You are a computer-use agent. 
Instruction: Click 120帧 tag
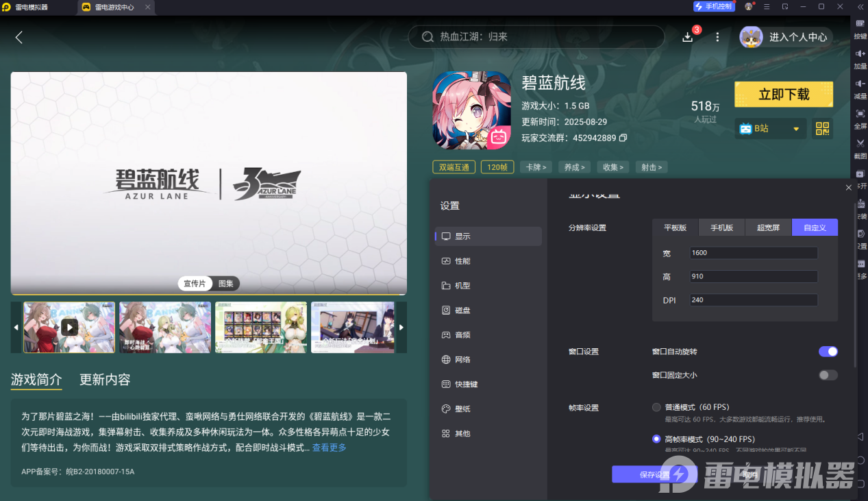click(x=497, y=167)
